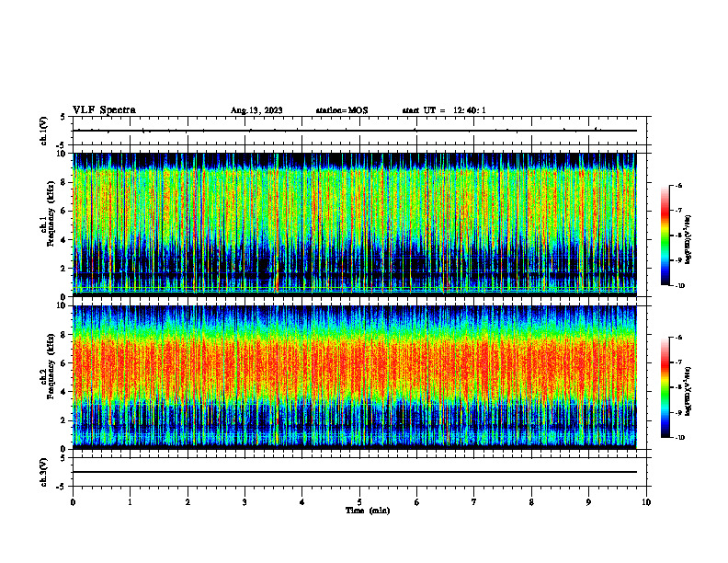Click the "start UT = 12:40: 1" text
The width and height of the screenshot is (728, 563).
(x=444, y=110)
